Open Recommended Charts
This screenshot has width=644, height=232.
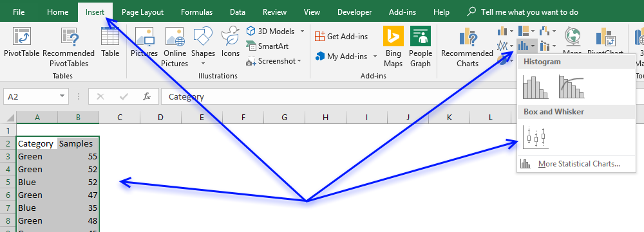467,47
